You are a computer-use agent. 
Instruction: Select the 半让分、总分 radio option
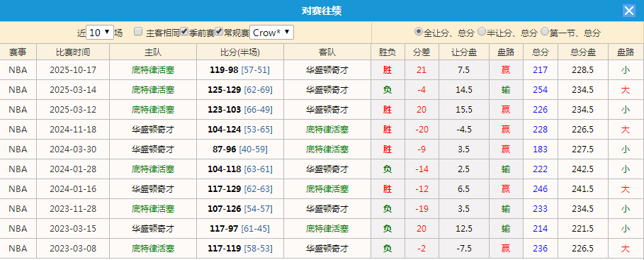click(x=482, y=31)
